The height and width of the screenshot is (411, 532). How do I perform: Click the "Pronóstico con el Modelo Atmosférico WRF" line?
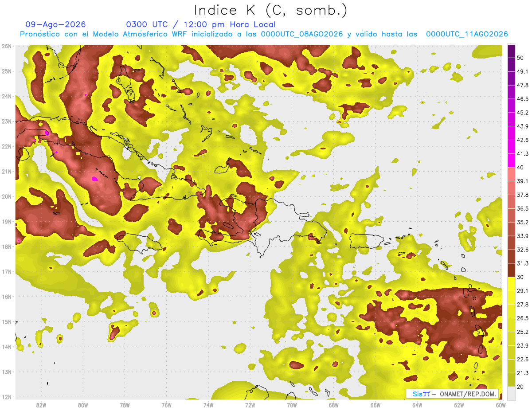(264, 34)
